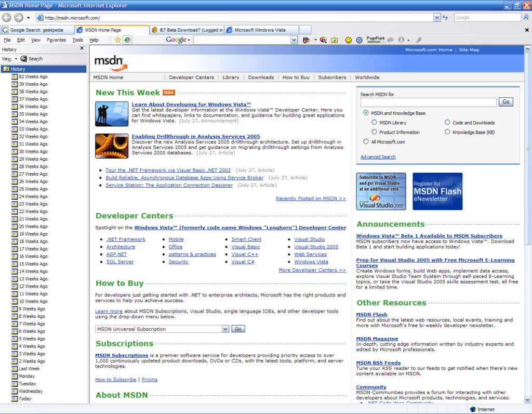This screenshot has height=414, width=532.
Task: Click the Internet zone globe in status bar
Action: coord(473,409)
